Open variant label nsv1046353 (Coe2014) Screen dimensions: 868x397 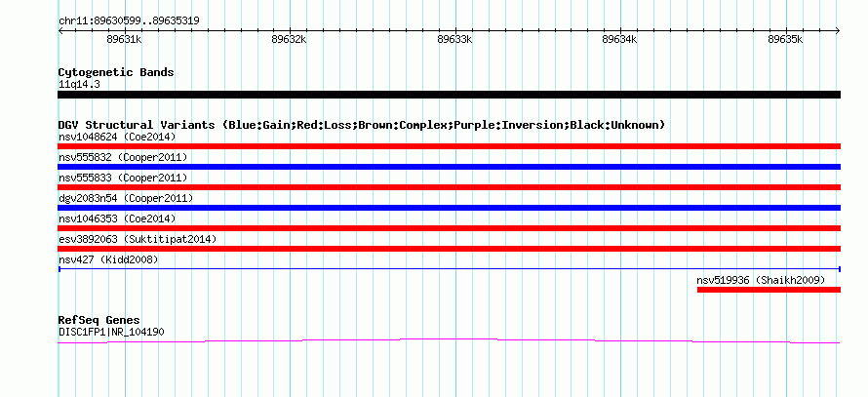tap(117, 218)
